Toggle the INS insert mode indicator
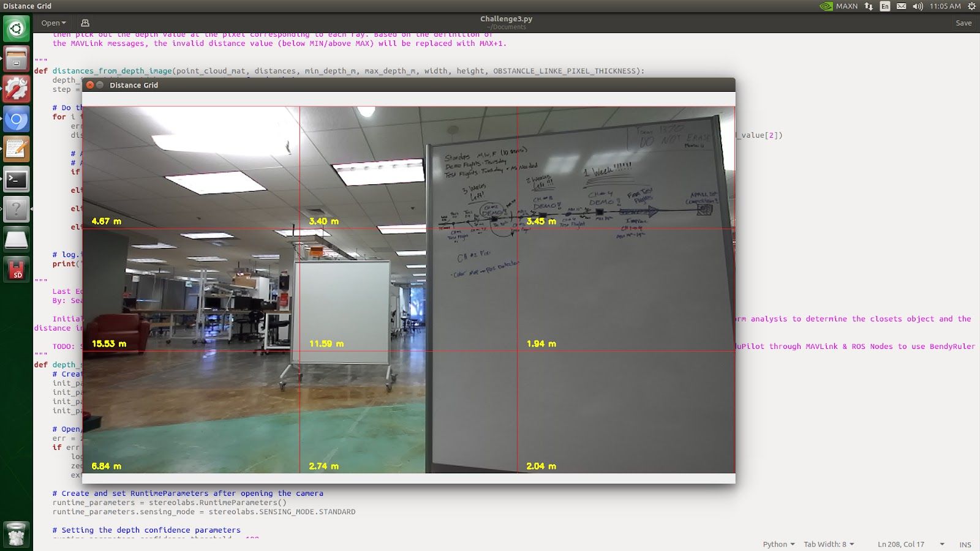 965,545
